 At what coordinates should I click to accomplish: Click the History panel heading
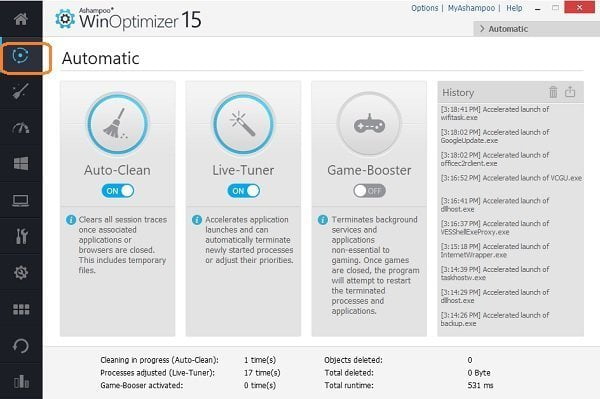click(458, 93)
